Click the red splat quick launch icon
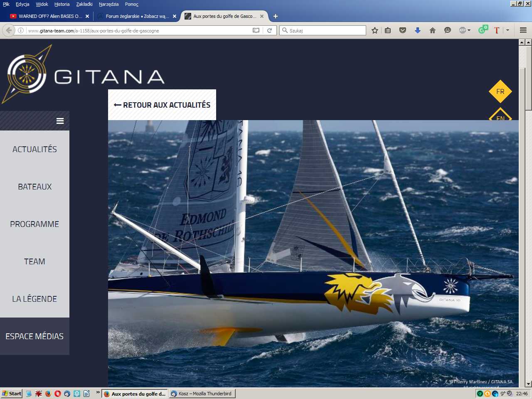This screenshot has width=532, height=399. click(x=39, y=394)
